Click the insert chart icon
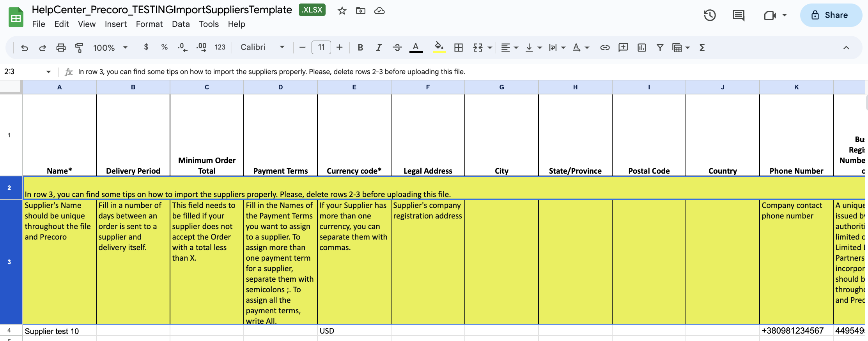 coord(641,48)
